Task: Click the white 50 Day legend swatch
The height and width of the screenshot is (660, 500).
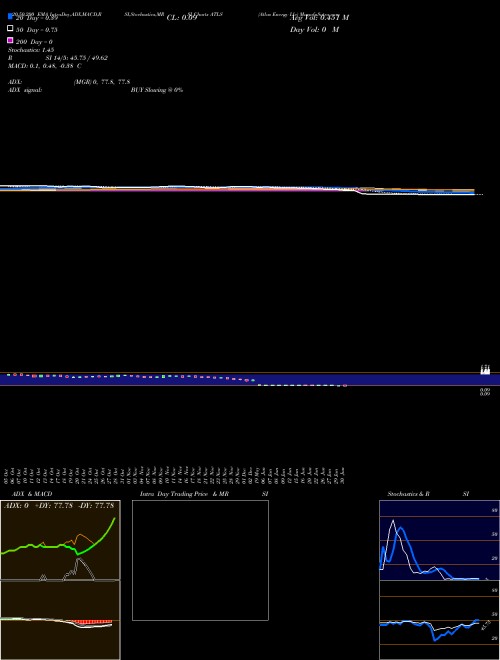Action: pyautogui.click(x=10, y=29)
